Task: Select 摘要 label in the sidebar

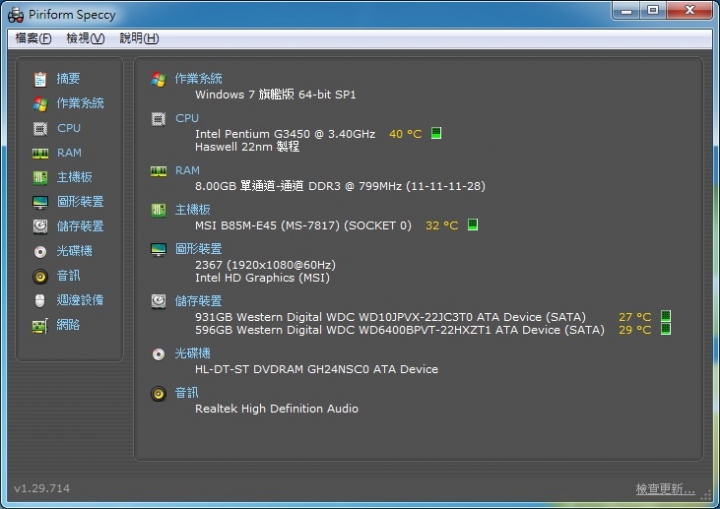Action: point(68,79)
